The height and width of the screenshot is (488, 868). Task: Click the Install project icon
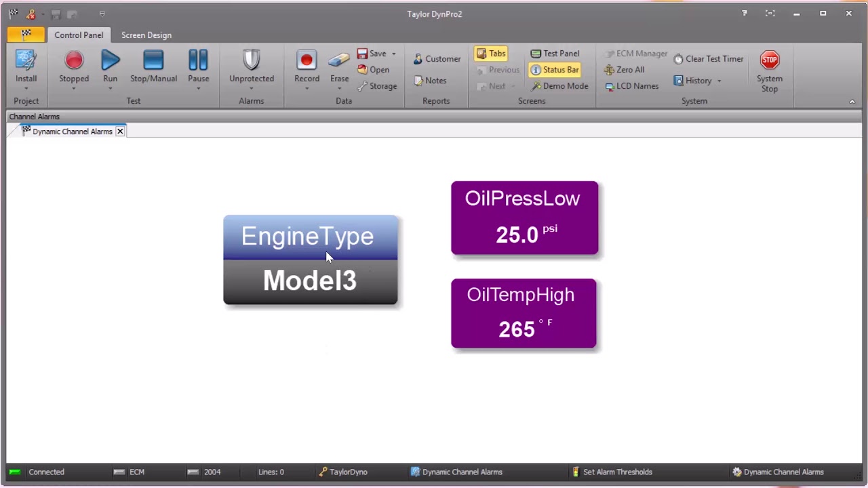pos(26,60)
